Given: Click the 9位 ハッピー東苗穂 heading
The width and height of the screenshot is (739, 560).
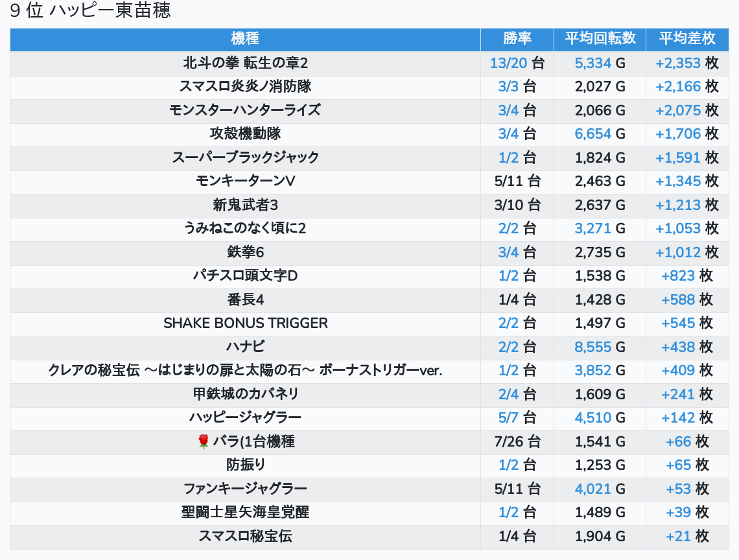Looking at the screenshot, I should pos(91,12).
